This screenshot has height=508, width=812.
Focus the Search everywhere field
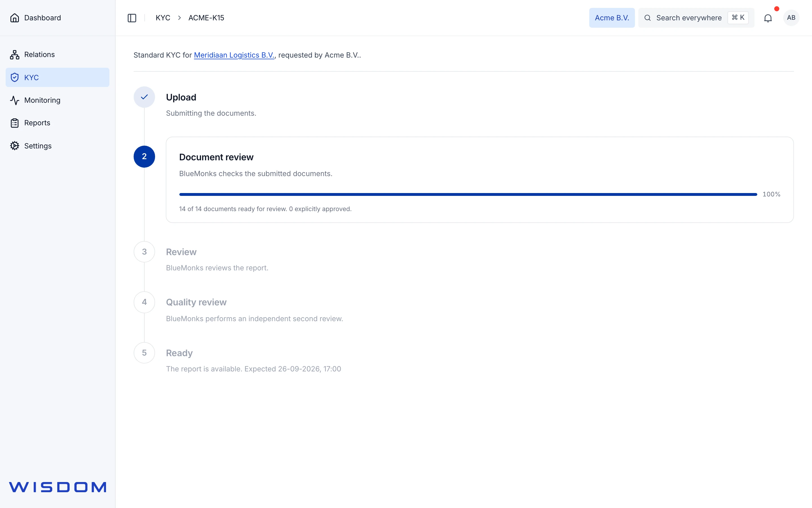tap(696, 18)
